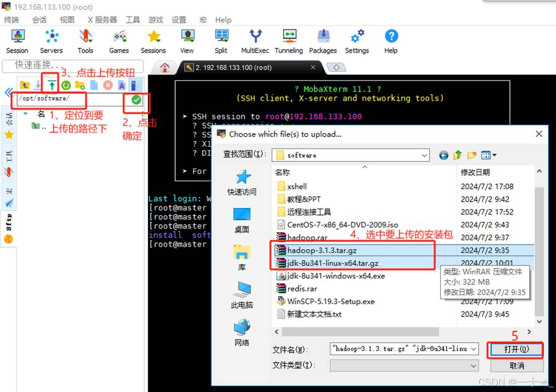The image size is (556, 392).
Task: Create a new file in SFTP panel
Action: [94, 85]
